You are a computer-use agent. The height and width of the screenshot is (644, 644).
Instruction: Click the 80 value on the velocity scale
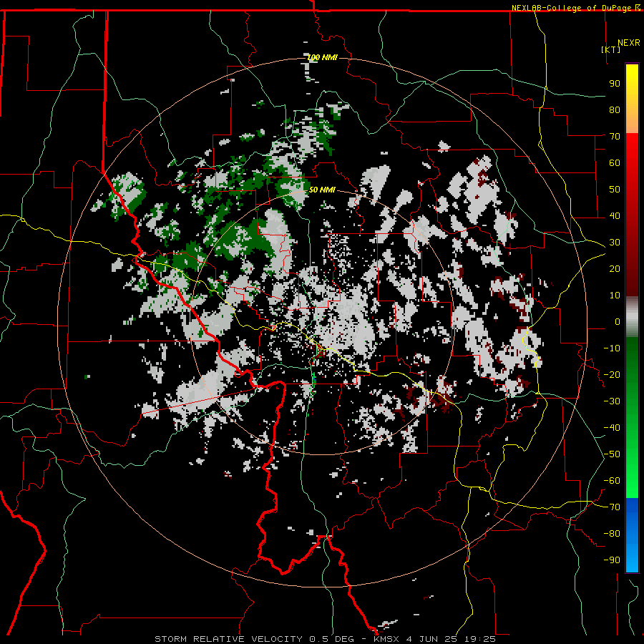coord(615,109)
